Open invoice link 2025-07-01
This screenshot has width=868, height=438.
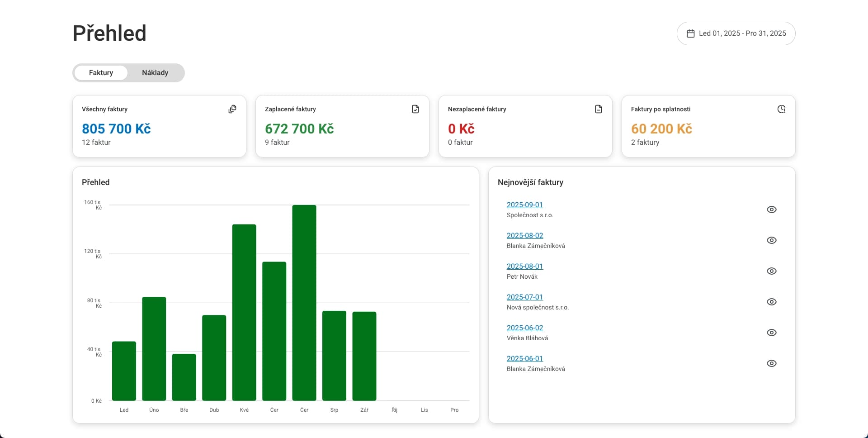pyautogui.click(x=524, y=297)
